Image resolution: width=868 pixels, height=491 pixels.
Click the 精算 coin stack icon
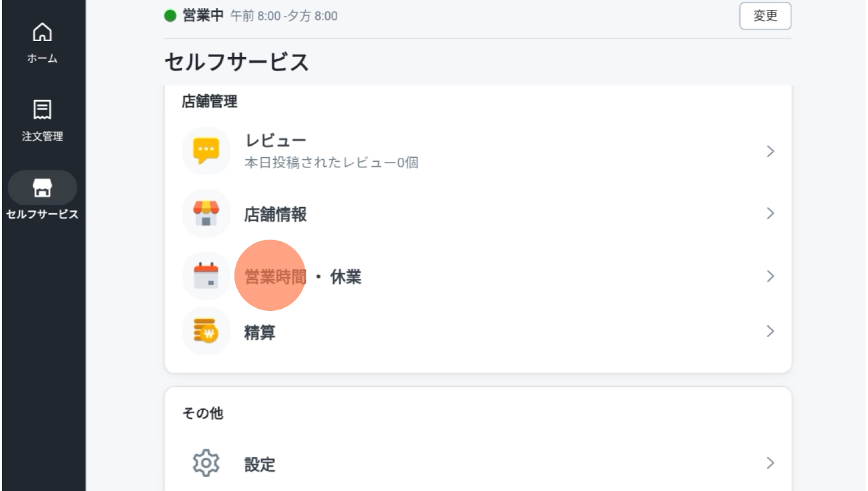tap(206, 331)
